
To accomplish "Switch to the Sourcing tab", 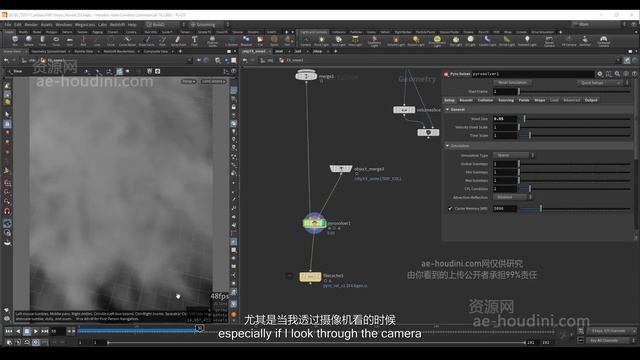I will (x=506, y=100).
